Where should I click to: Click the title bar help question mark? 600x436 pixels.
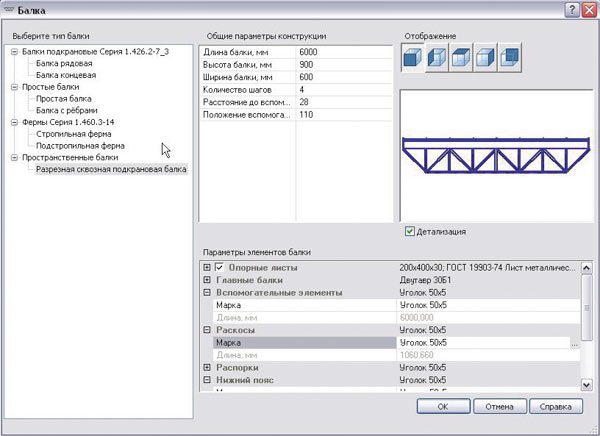tap(570, 9)
